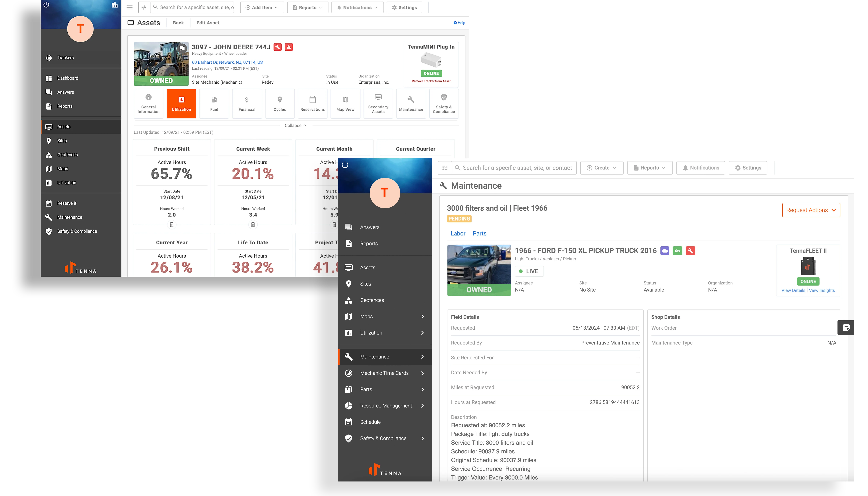
Task: Collapse the asset overview panel
Action: 295,125
